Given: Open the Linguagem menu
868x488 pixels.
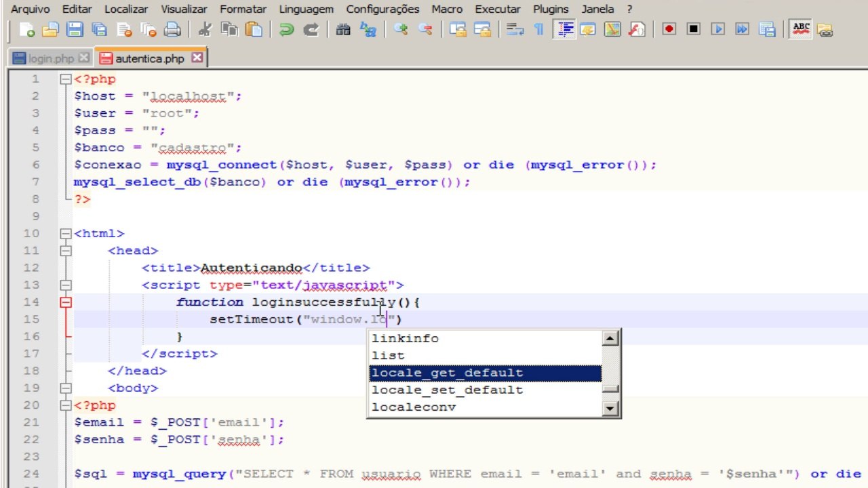Looking at the screenshot, I should [x=307, y=9].
